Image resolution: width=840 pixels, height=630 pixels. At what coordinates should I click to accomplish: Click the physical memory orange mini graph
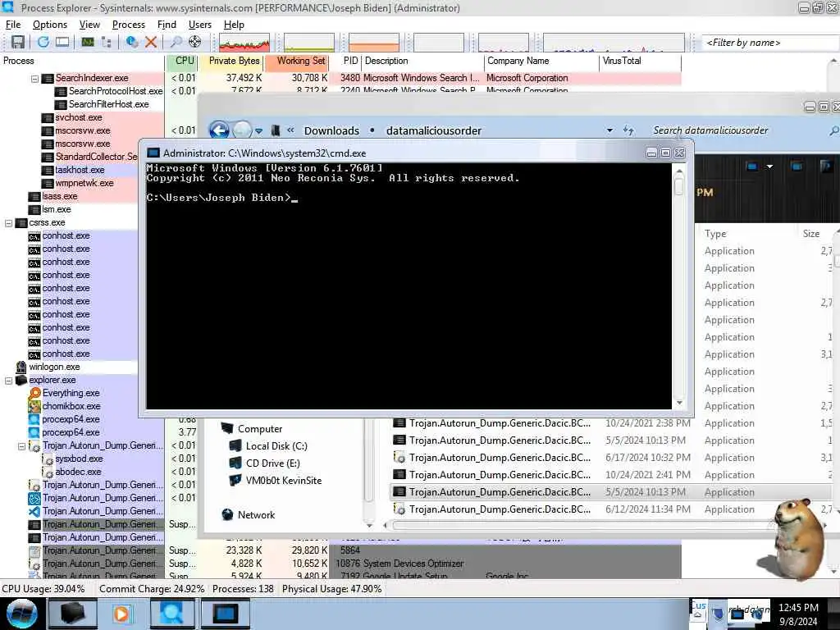[x=374, y=43]
